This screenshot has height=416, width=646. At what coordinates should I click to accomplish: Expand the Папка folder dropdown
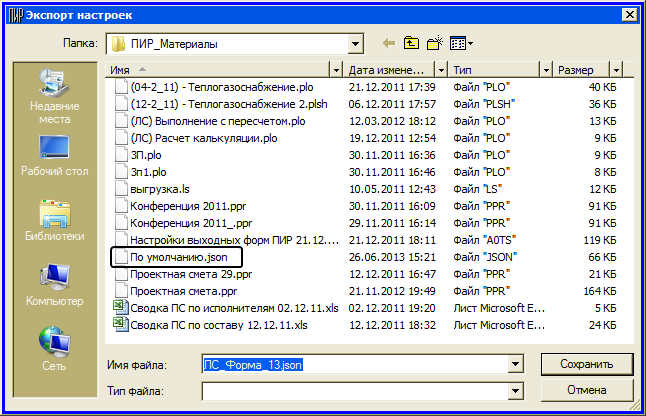pyautogui.click(x=354, y=44)
